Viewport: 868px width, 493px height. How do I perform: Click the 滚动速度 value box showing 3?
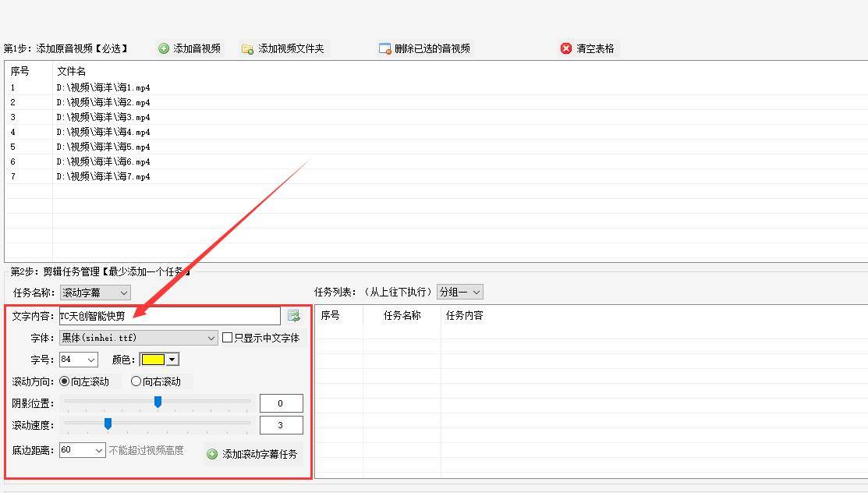click(x=282, y=425)
